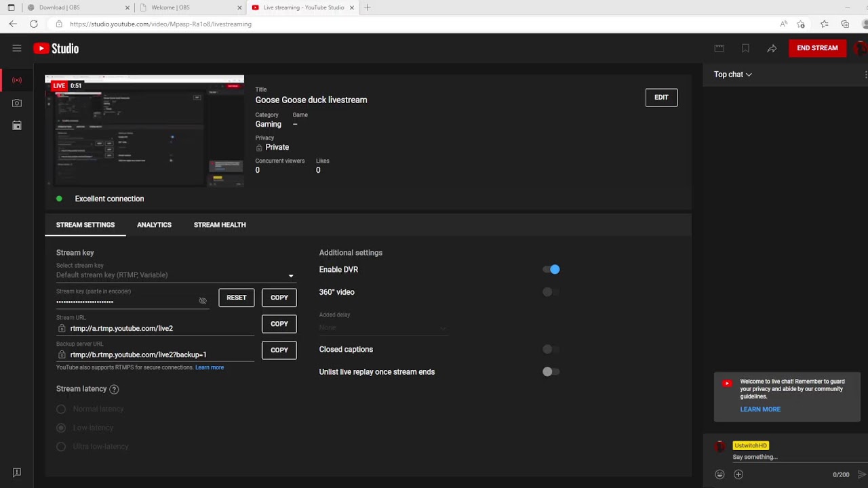This screenshot has height=488, width=868.
Task: Reveal the stream key with eye icon
Action: pyautogui.click(x=203, y=300)
